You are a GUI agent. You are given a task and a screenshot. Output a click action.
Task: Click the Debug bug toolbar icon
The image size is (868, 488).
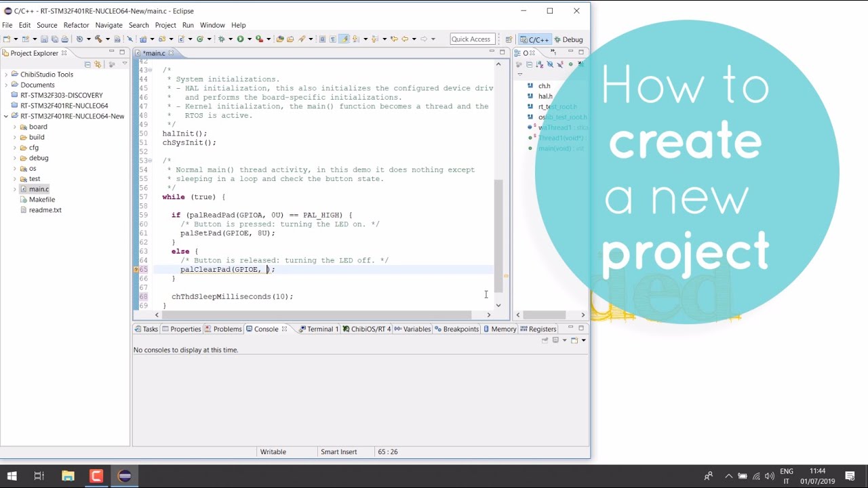pos(222,39)
